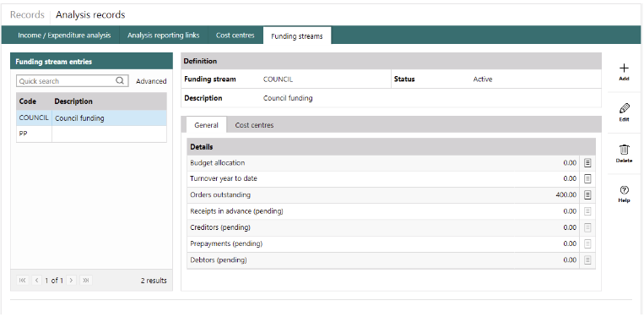Image resolution: width=644 pixels, height=317 pixels.
Task: Click the Budget allocation label
Action: click(x=217, y=163)
